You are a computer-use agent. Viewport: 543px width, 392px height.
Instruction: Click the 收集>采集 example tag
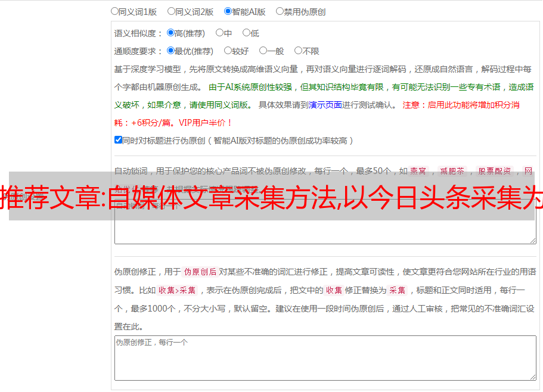[x=177, y=290]
